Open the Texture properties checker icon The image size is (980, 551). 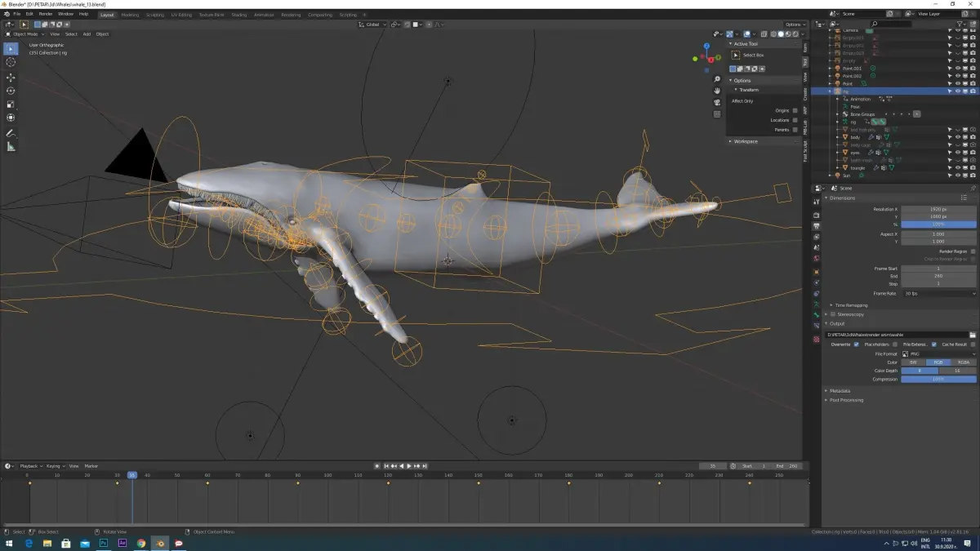[x=816, y=339]
